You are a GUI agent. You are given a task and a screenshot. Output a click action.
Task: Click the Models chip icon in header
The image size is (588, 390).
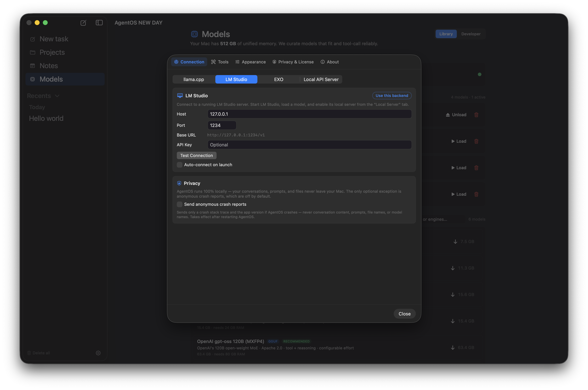point(194,34)
